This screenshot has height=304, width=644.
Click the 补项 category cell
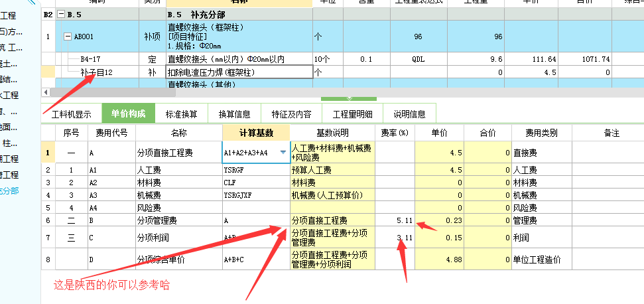pyautogui.click(x=153, y=37)
